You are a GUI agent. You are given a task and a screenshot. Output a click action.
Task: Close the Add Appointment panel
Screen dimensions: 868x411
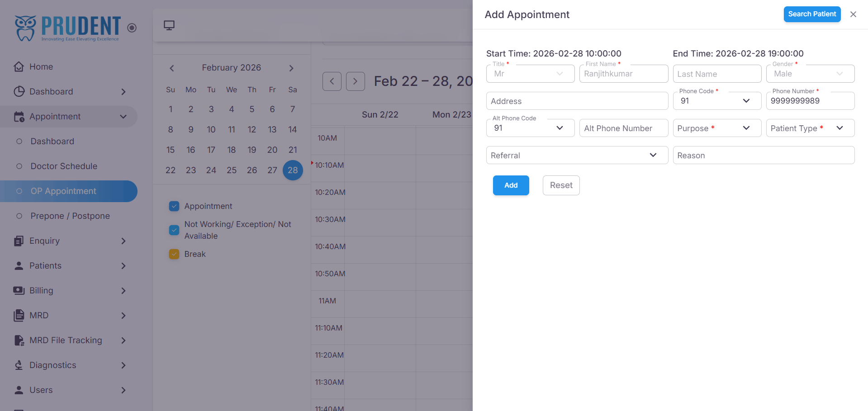click(x=853, y=14)
